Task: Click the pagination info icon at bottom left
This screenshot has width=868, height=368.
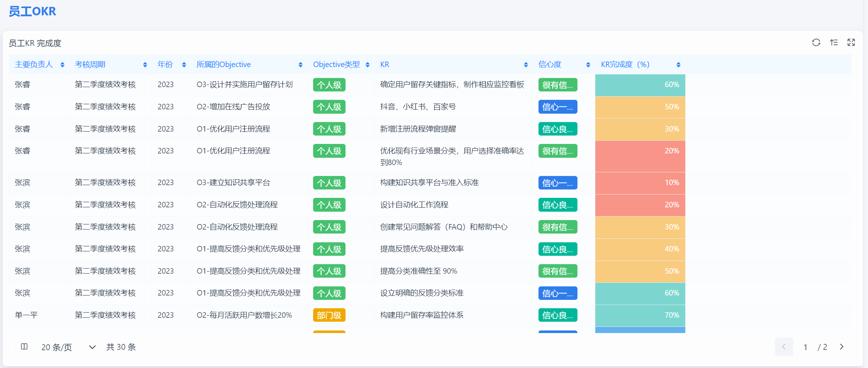Action: point(24,347)
